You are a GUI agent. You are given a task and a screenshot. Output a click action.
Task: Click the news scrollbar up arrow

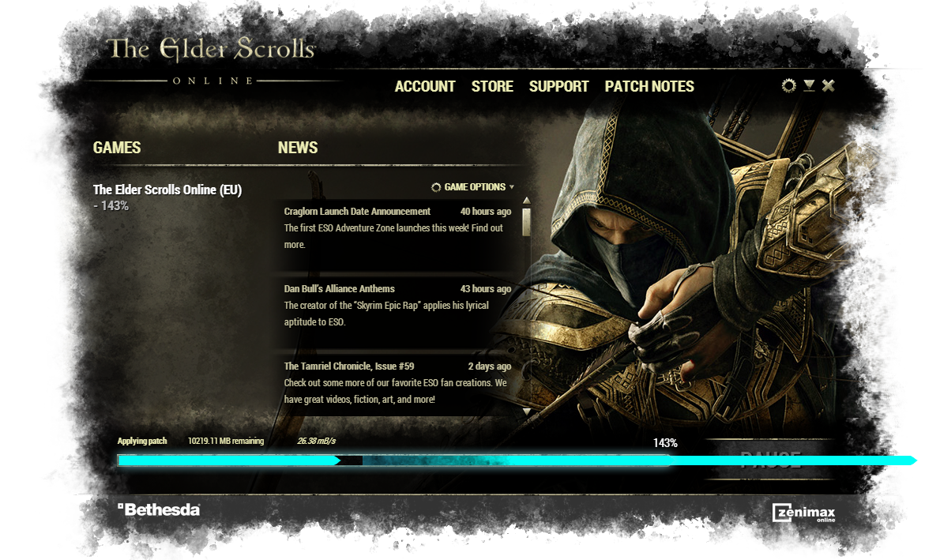pyautogui.click(x=526, y=201)
